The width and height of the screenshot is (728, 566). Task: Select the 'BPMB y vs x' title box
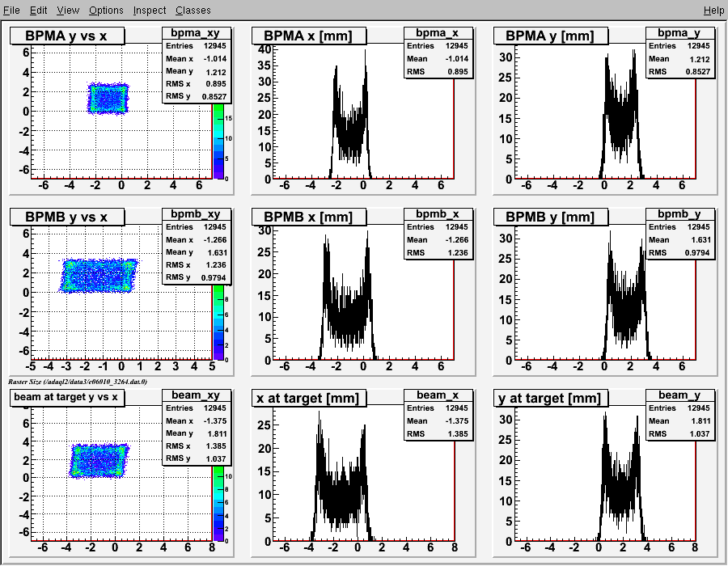click(x=67, y=217)
